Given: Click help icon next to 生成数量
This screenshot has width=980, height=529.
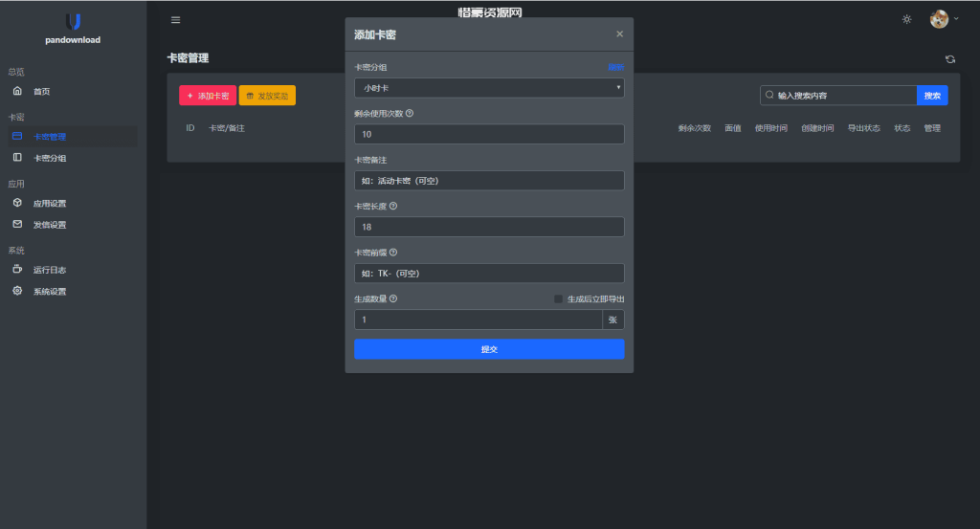Looking at the screenshot, I should (x=393, y=298).
